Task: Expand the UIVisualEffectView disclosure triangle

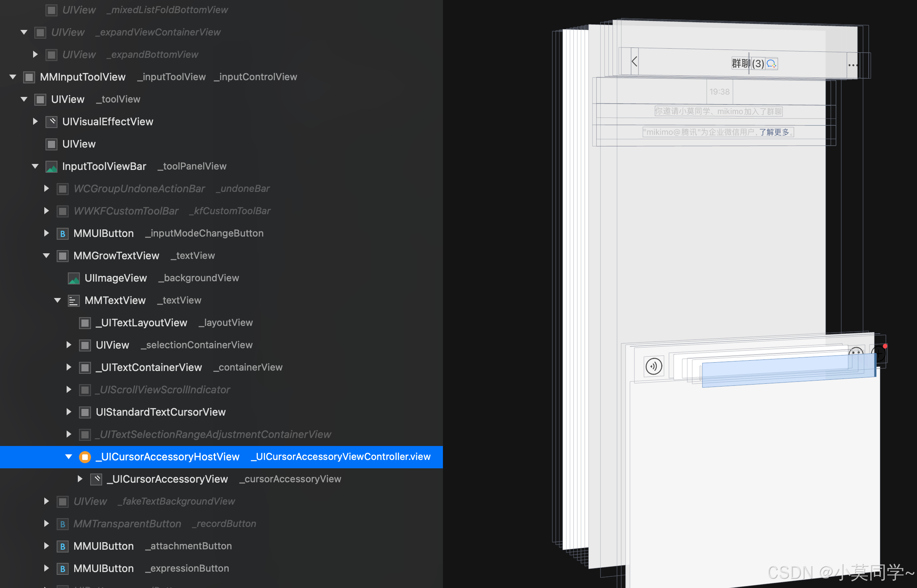Action: point(35,122)
